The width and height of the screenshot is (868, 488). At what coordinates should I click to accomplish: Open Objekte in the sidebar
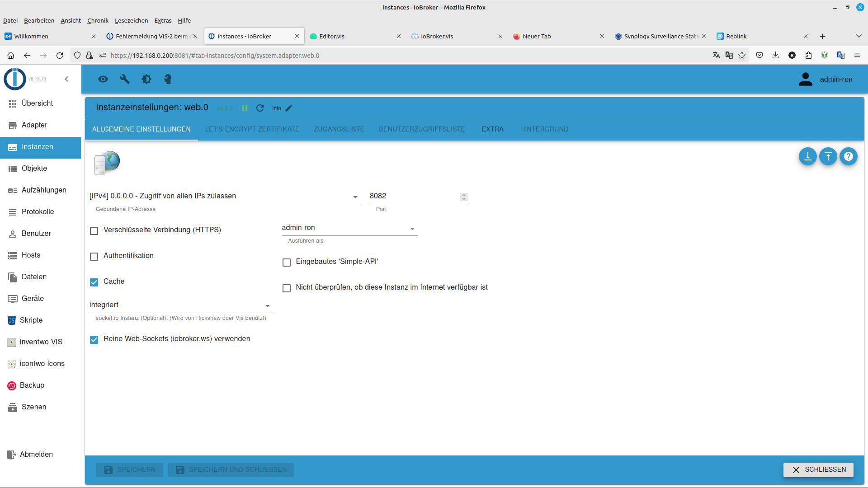[34, 169]
